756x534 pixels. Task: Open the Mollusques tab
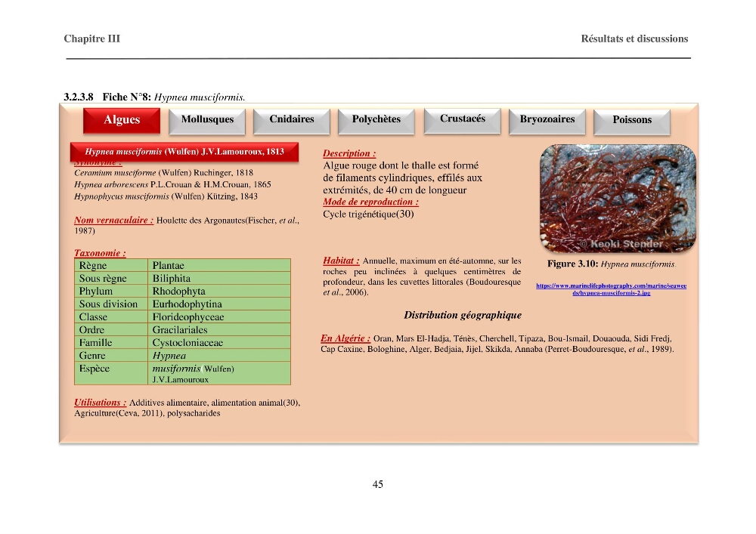(x=207, y=120)
